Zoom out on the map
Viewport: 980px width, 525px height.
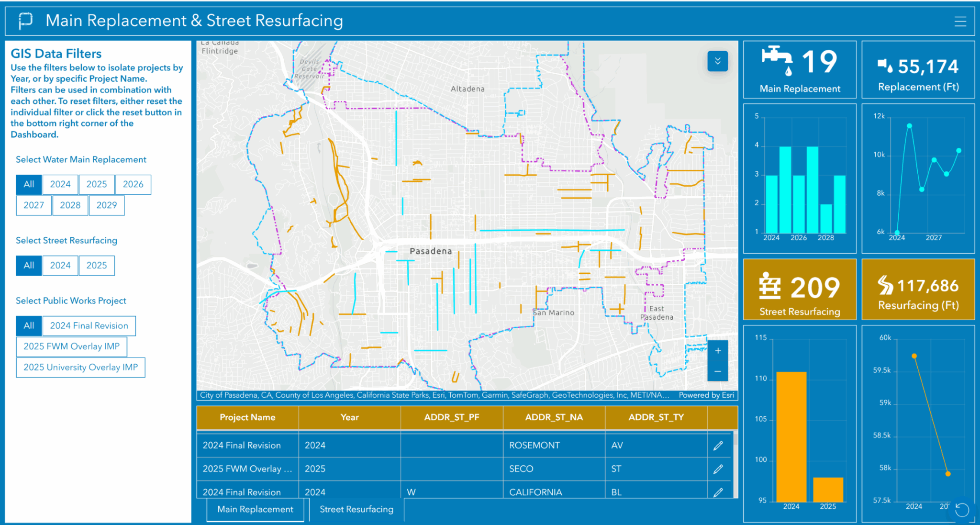pyautogui.click(x=718, y=371)
